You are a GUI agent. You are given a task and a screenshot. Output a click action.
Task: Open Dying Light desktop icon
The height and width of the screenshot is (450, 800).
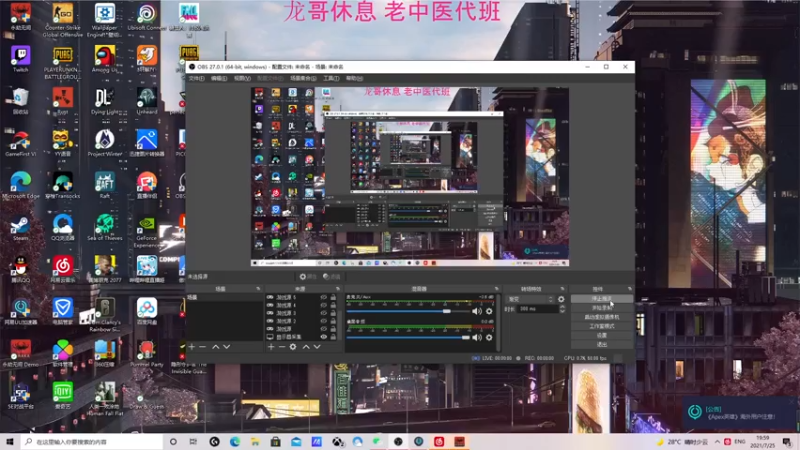105,101
